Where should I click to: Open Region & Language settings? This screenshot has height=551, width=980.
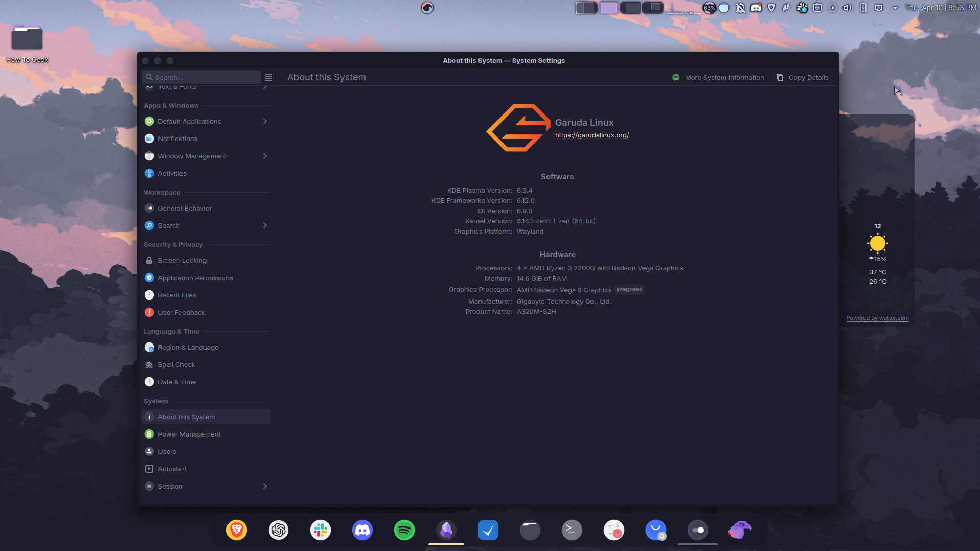point(206,347)
